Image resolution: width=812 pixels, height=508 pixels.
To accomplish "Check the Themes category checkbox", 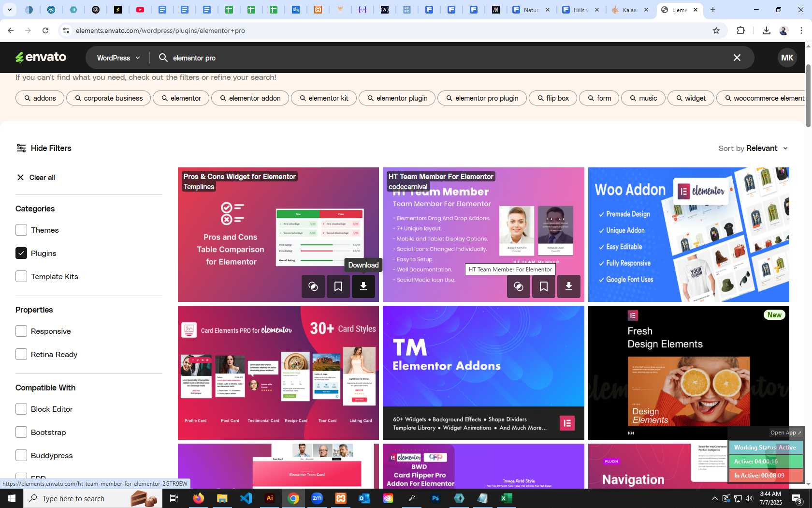I will click(x=21, y=230).
